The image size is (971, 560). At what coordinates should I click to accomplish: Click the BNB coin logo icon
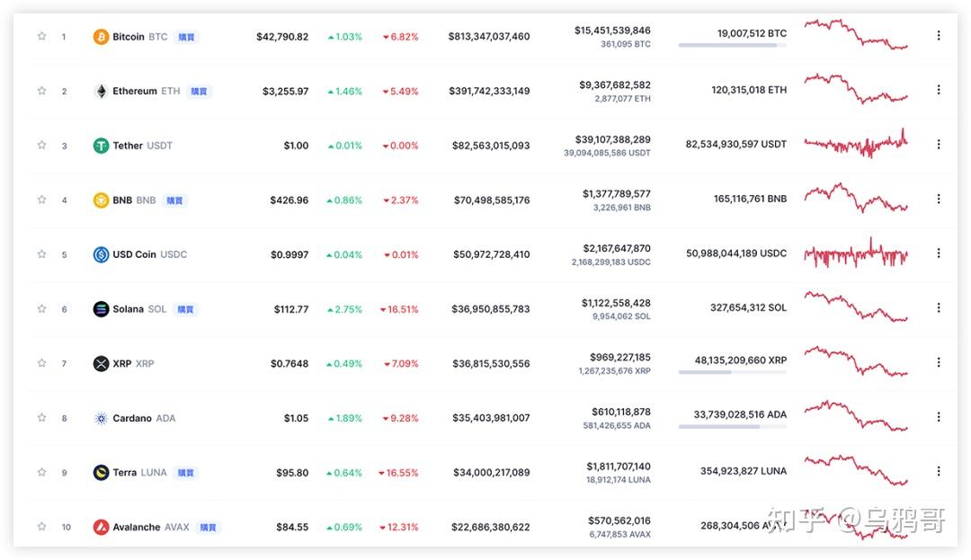(x=101, y=200)
